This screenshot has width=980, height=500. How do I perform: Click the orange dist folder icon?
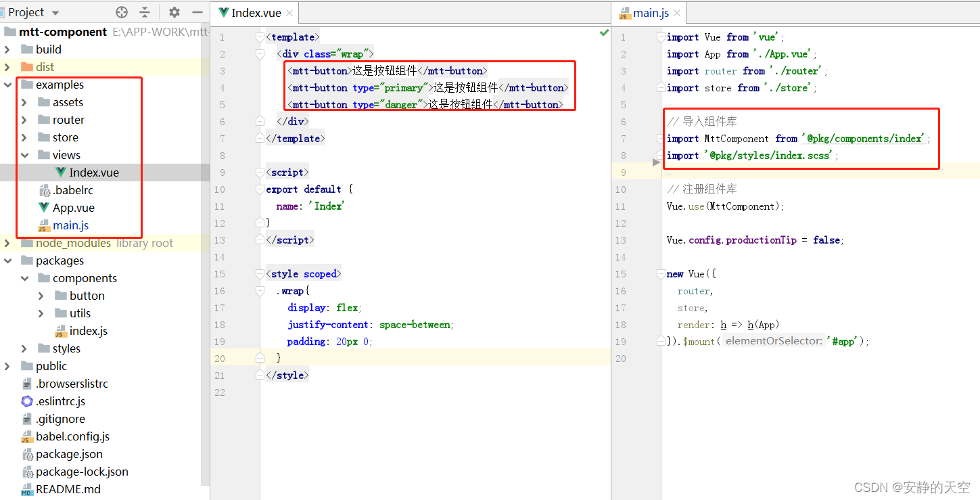pos(27,67)
